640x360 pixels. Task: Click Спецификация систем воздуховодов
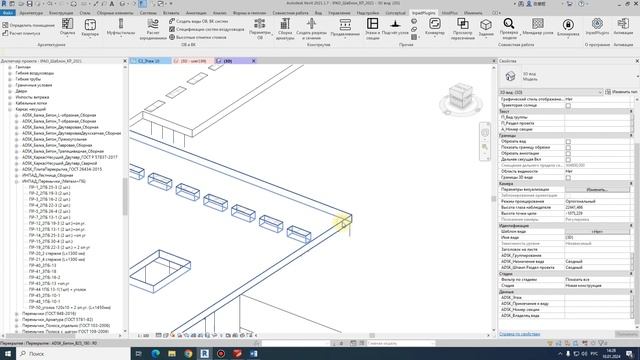pyautogui.click(x=207, y=29)
